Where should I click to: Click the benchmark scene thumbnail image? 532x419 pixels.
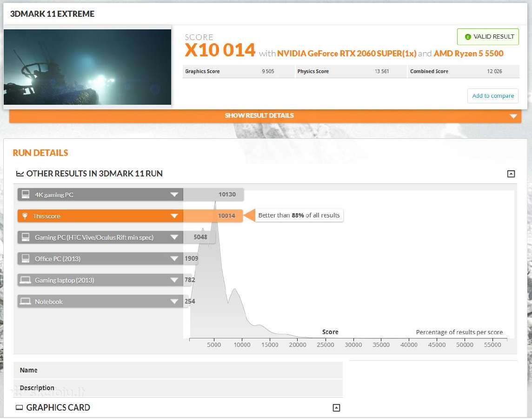(87, 67)
